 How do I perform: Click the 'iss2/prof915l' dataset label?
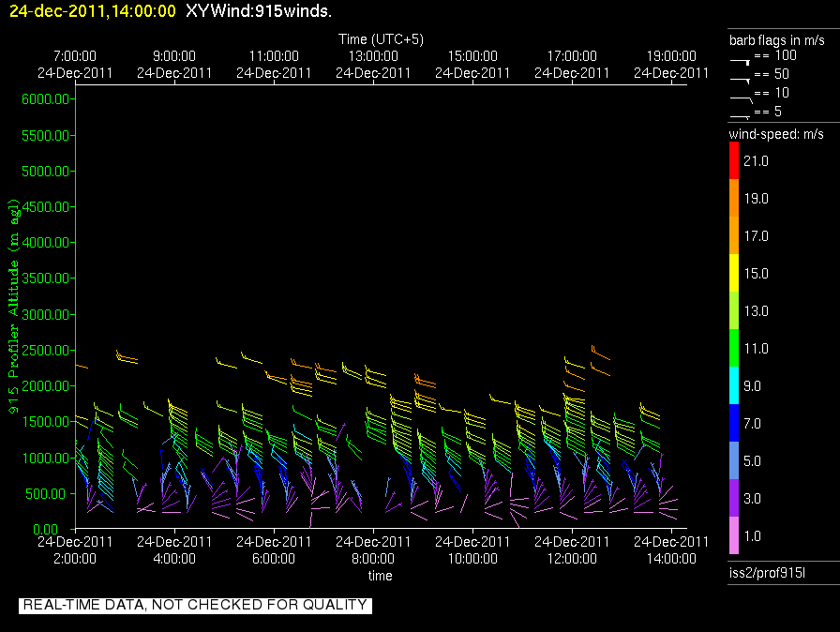click(x=765, y=572)
